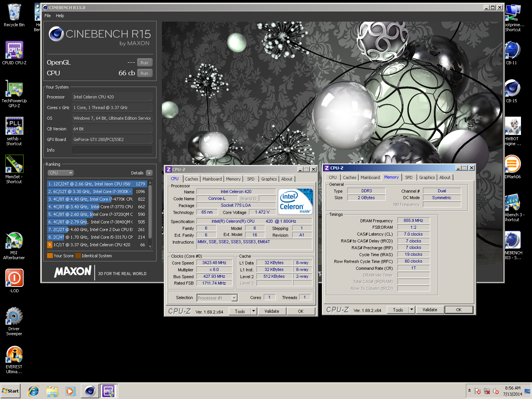532x399 pixels.
Task: Run the CPU benchmark
Action: [x=144, y=73]
